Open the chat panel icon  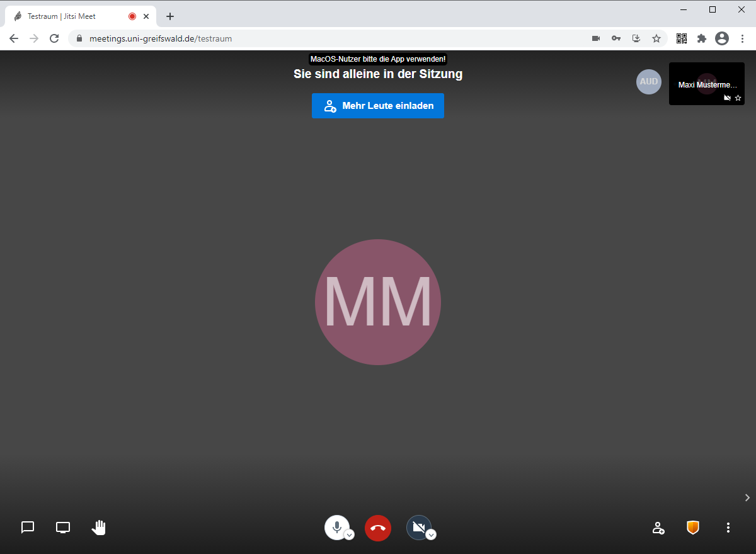point(28,528)
